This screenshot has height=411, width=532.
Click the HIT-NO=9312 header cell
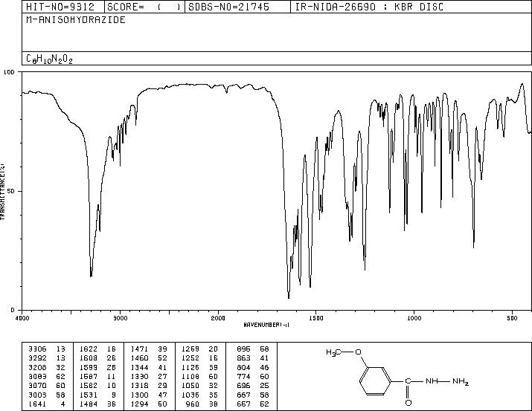(63, 7)
